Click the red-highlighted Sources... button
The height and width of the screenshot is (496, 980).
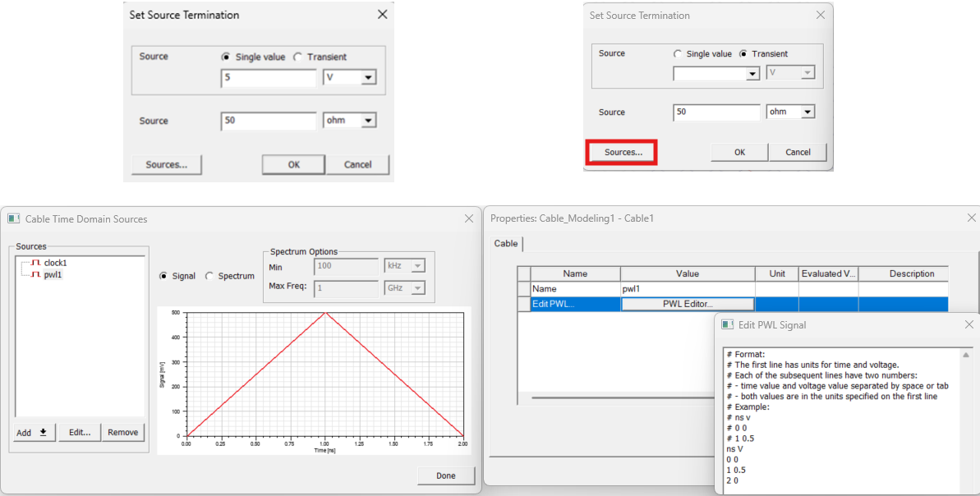[x=621, y=152]
